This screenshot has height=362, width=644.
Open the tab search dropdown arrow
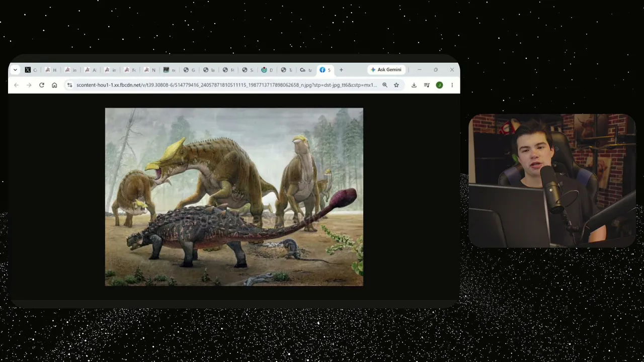[x=15, y=70]
